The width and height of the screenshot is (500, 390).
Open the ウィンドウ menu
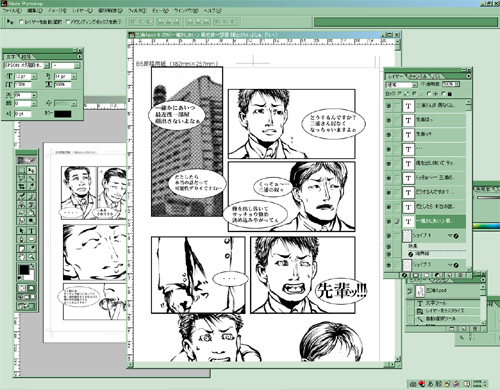tap(186, 11)
